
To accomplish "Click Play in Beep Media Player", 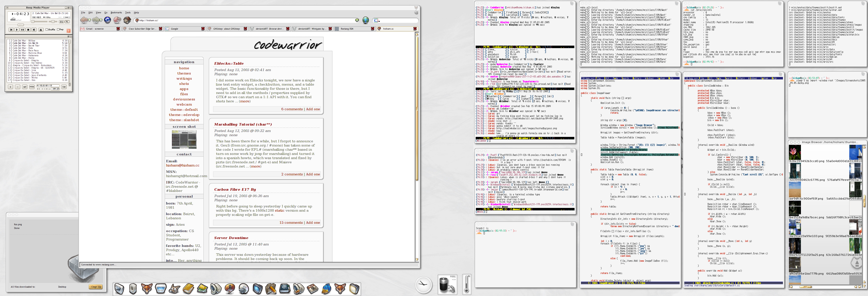I will (x=17, y=30).
